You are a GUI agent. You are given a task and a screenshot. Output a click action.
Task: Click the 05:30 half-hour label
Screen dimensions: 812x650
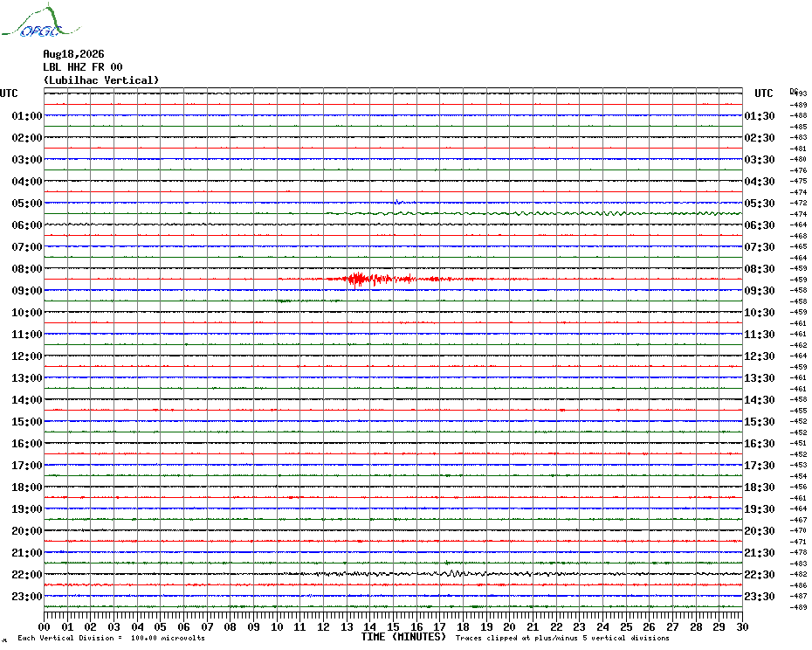[x=760, y=204]
